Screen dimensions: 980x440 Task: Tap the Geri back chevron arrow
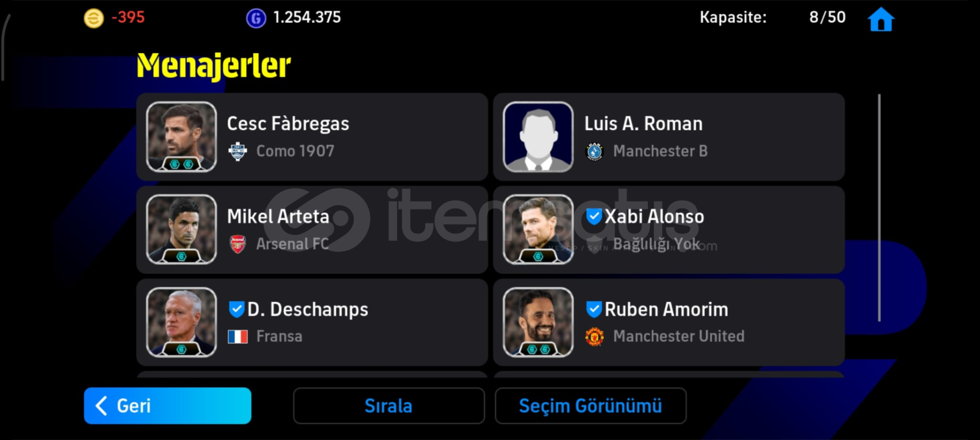click(x=102, y=406)
